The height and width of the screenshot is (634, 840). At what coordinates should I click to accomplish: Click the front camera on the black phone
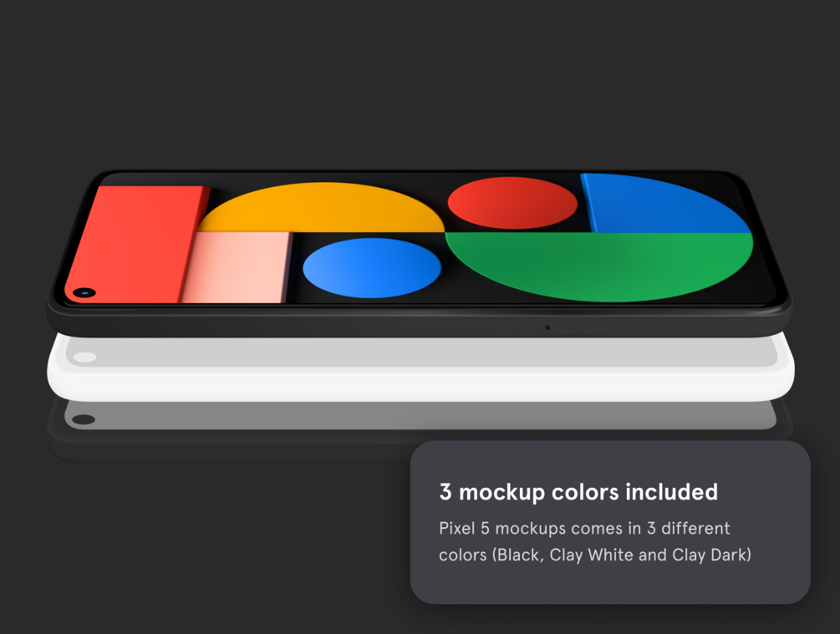84,292
